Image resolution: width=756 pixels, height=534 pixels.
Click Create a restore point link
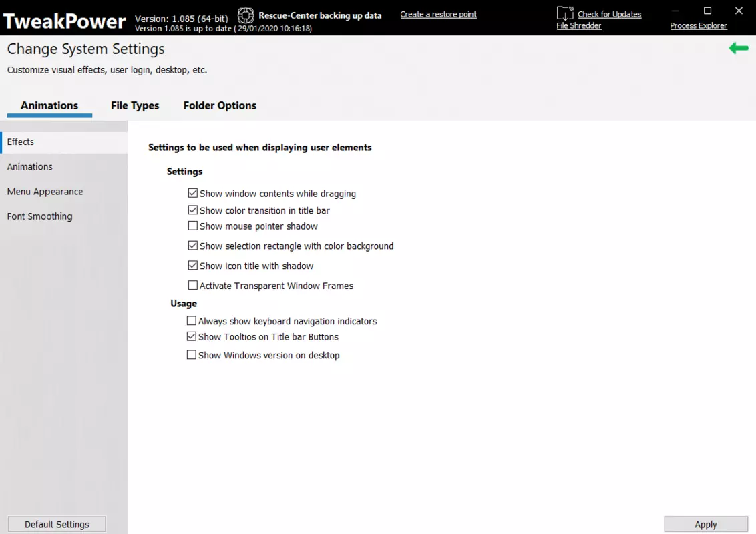click(438, 15)
